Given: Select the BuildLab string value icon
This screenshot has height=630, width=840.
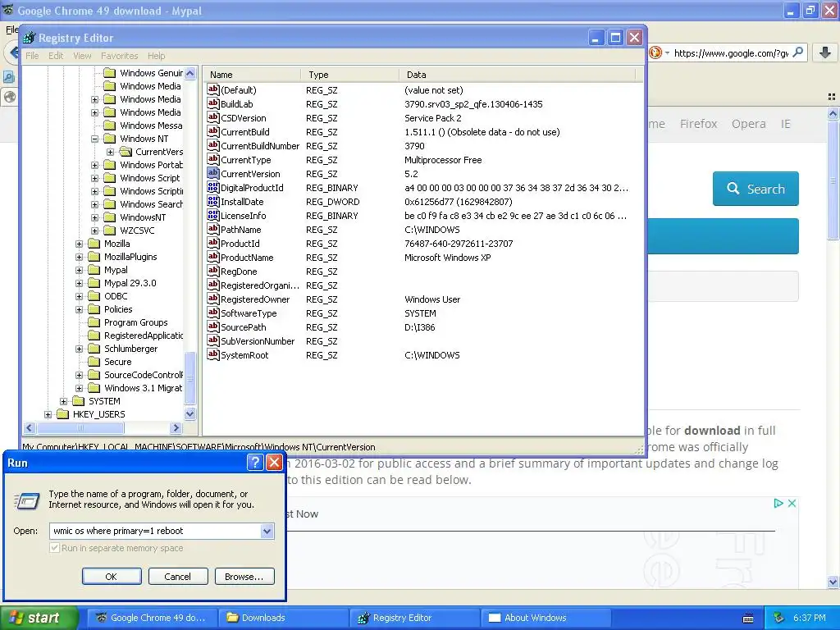Looking at the screenshot, I should point(213,103).
